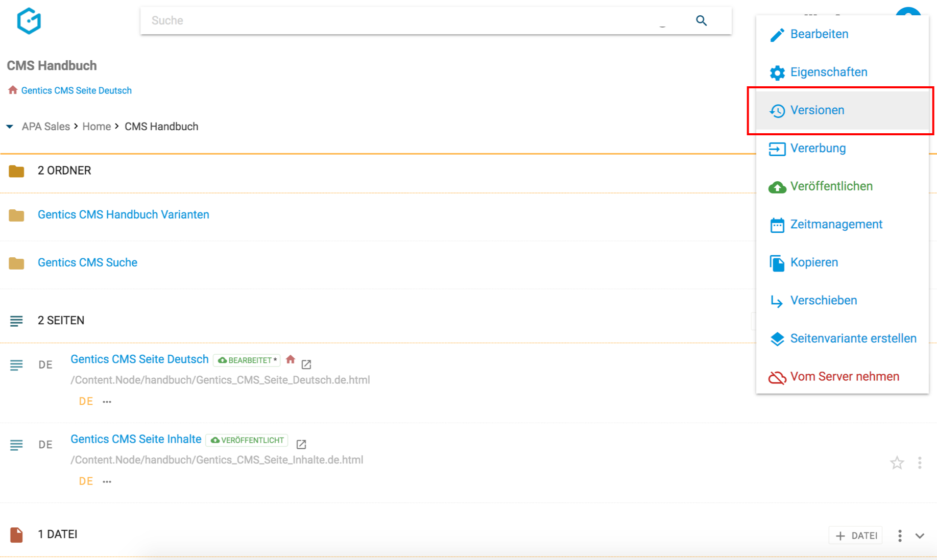Image resolution: width=937 pixels, height=560 pixels.
Task: Click the green cloud upload icon
Action: (777, 187)
